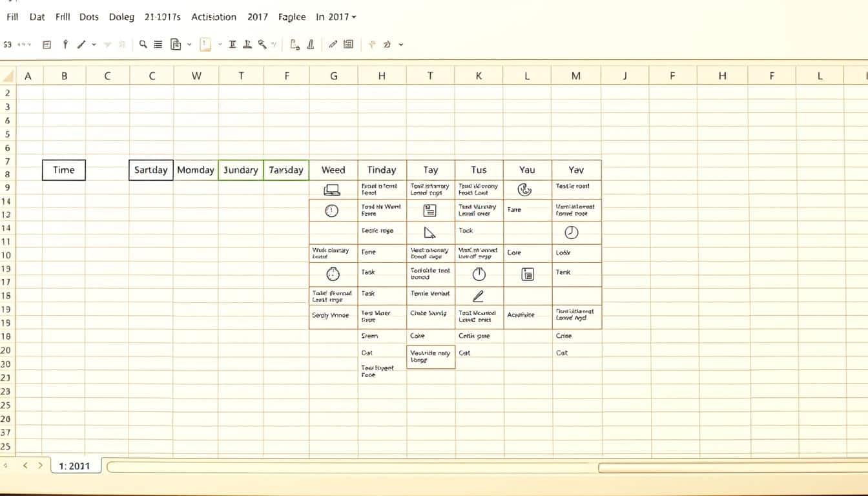
Task: Select the Jundary header cell
Action: click(241, 170)
